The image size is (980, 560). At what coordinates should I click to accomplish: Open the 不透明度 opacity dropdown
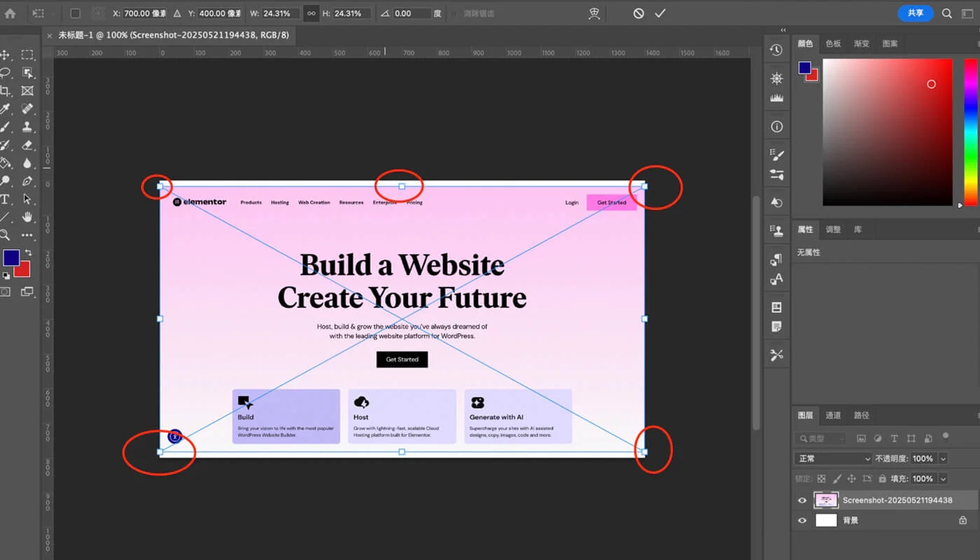coord(943,458)
